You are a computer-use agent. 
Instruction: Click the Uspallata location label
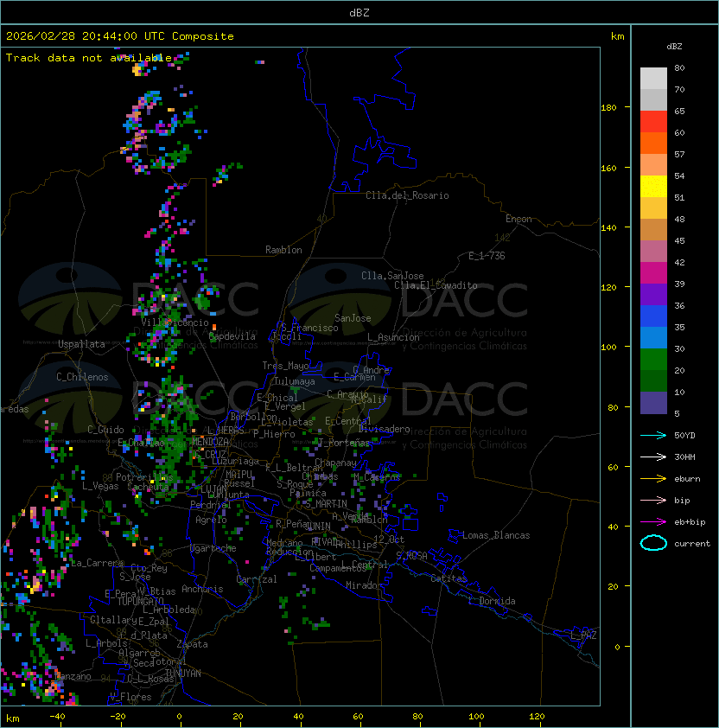[81, 344]
